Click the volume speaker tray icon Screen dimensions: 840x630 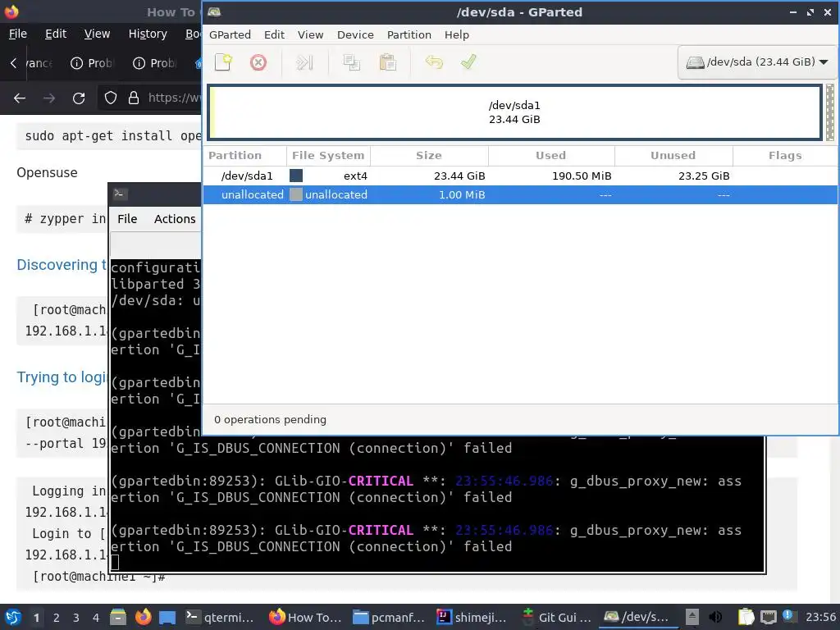tap(715, 617)
